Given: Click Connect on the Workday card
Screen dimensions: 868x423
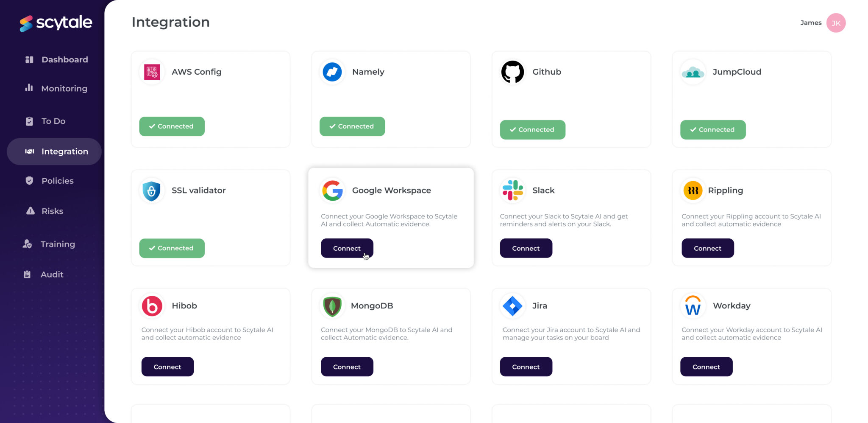Looking at the screenshot, I should (x=706, y=367).
